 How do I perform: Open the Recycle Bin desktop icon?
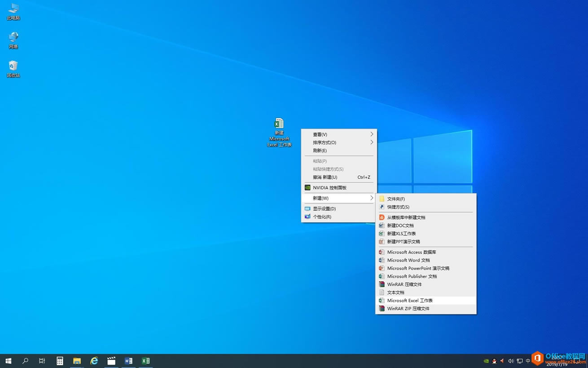(x=13, y=67)
